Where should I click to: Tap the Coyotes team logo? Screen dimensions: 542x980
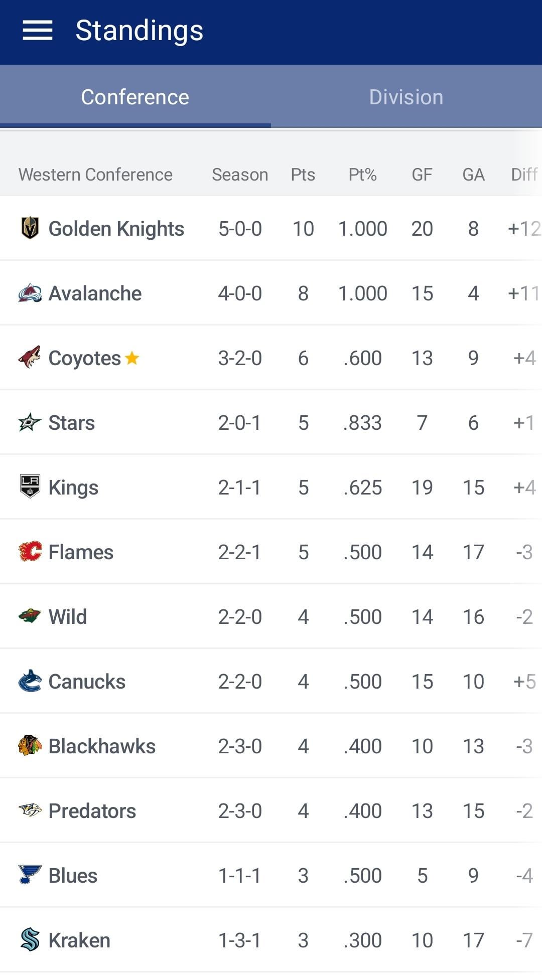pyautogui.click(x=30, y=358)
